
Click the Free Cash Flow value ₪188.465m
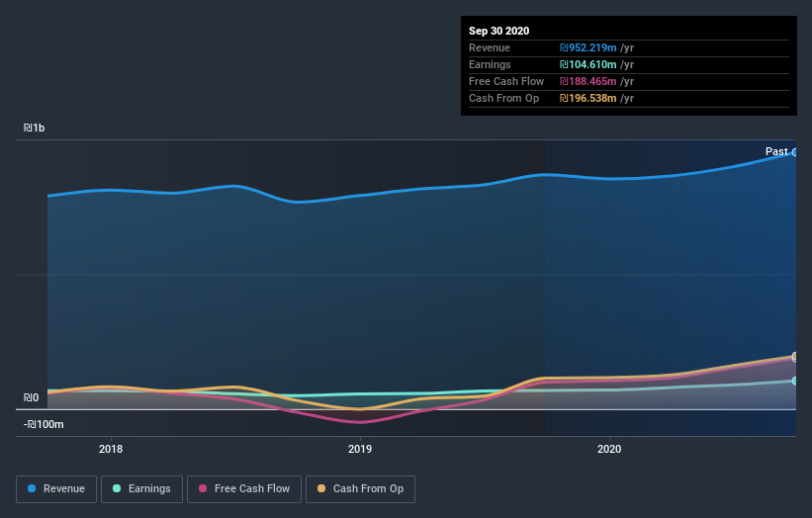(587, 81)
